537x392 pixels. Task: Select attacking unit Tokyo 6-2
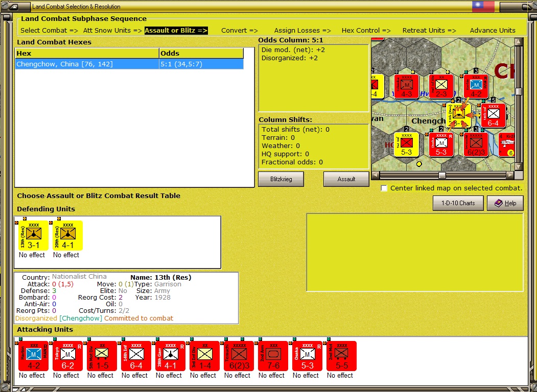point(67,356)
